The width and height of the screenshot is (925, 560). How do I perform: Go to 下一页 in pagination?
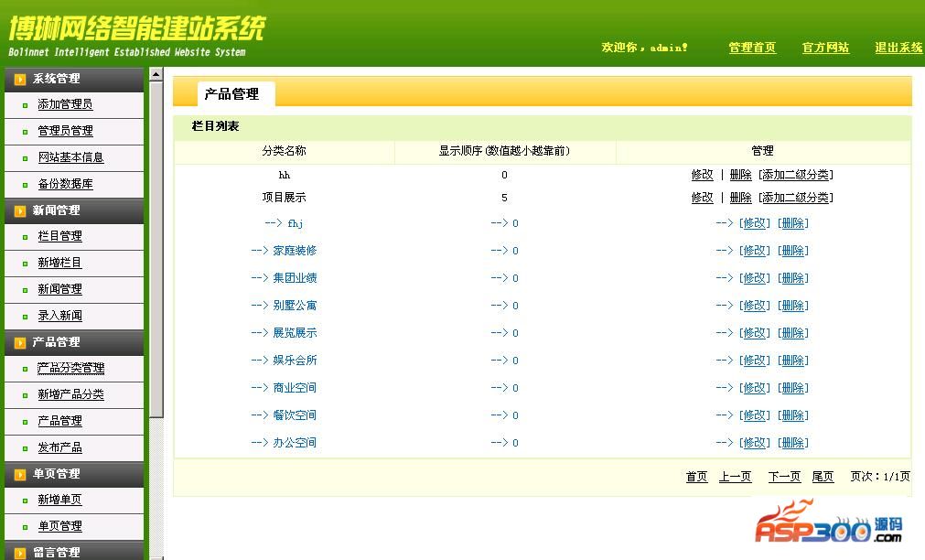click(x=785, y=476)
